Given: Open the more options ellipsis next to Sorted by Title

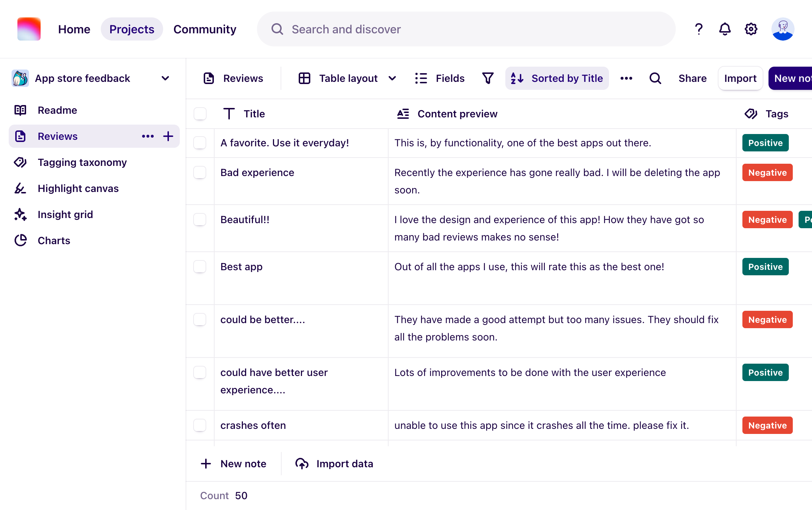Looking at the screenshot, I should [x=626, y=78].
